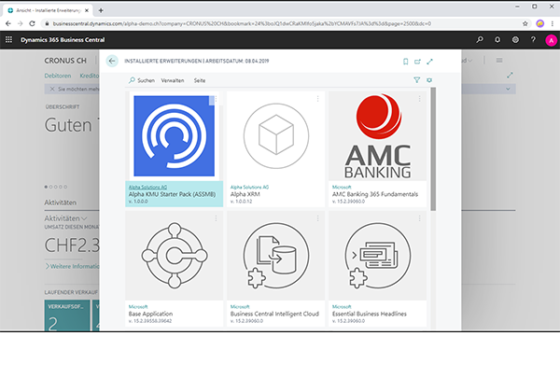Viewport: 560px width, 392px height.
Task: Open the Verwalten menu
Action: [173, 81]
